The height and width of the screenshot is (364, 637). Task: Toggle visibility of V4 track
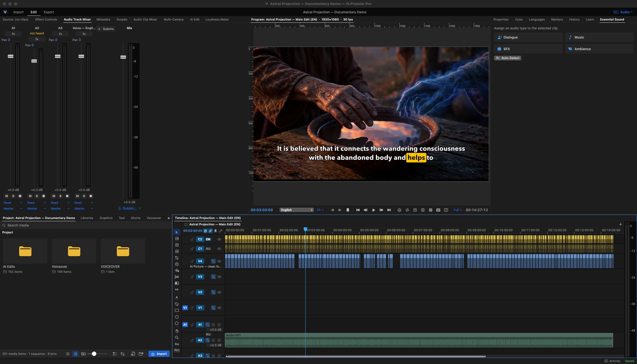[x=219, y=261]
